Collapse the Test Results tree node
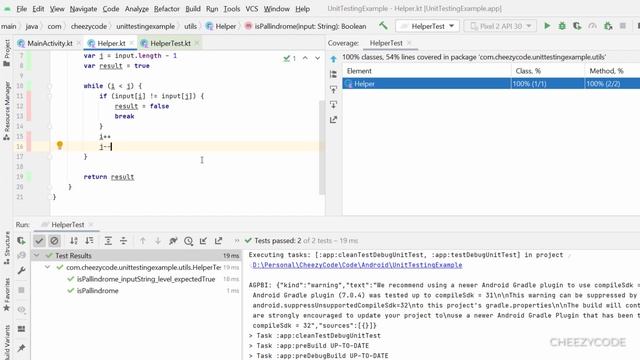Viewport: 640px width, 360px height. [36, 256]
